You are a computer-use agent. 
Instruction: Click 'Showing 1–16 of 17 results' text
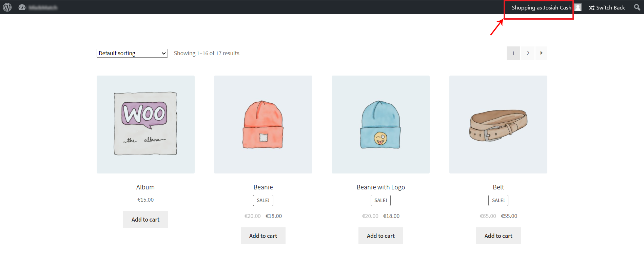(x=207, y=53)
